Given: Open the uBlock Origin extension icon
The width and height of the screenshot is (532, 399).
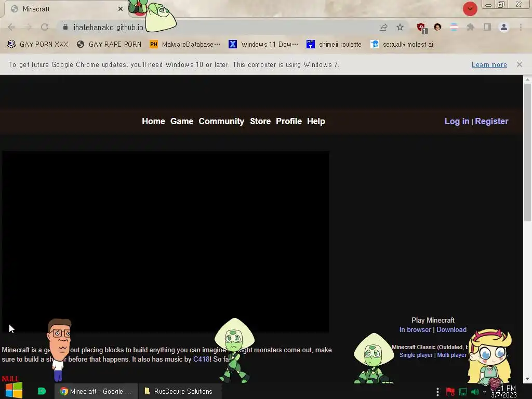Looking at the screenshot, I should pyautogui.click(x=422, y=28).
